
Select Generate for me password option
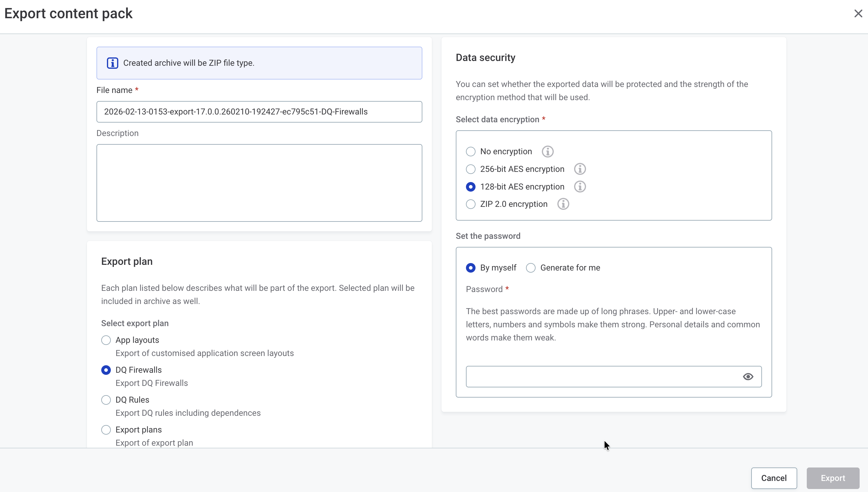(x=531, y=268)
